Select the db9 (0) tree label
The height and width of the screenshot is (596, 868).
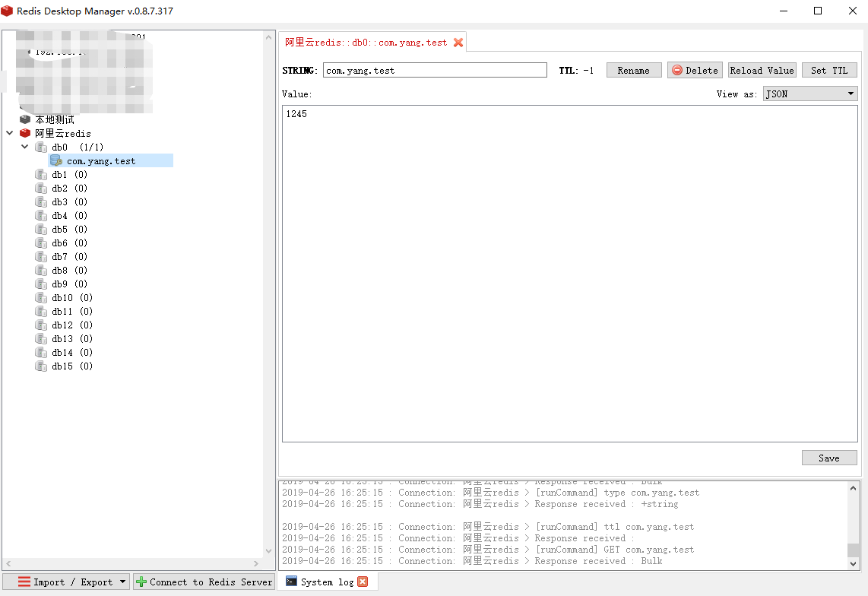coord(70,284)
